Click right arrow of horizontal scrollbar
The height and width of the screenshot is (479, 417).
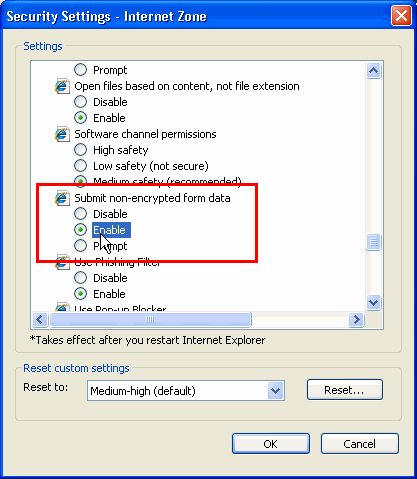coord(356,320)
